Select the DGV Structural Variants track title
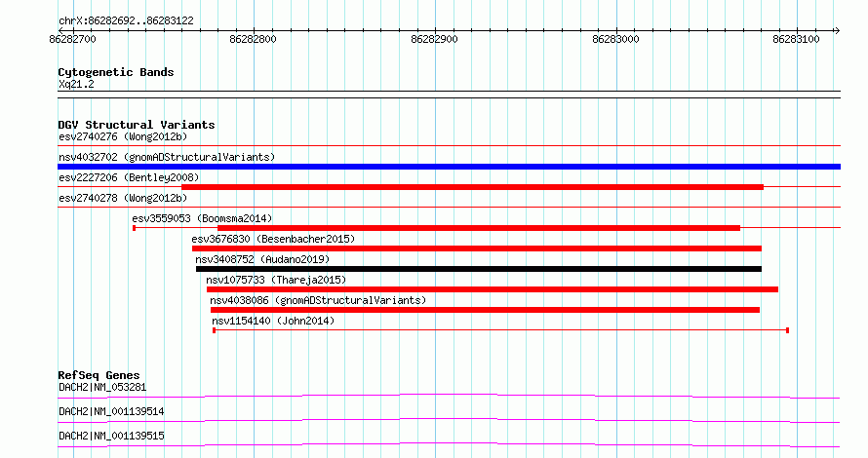 [137, 125]
